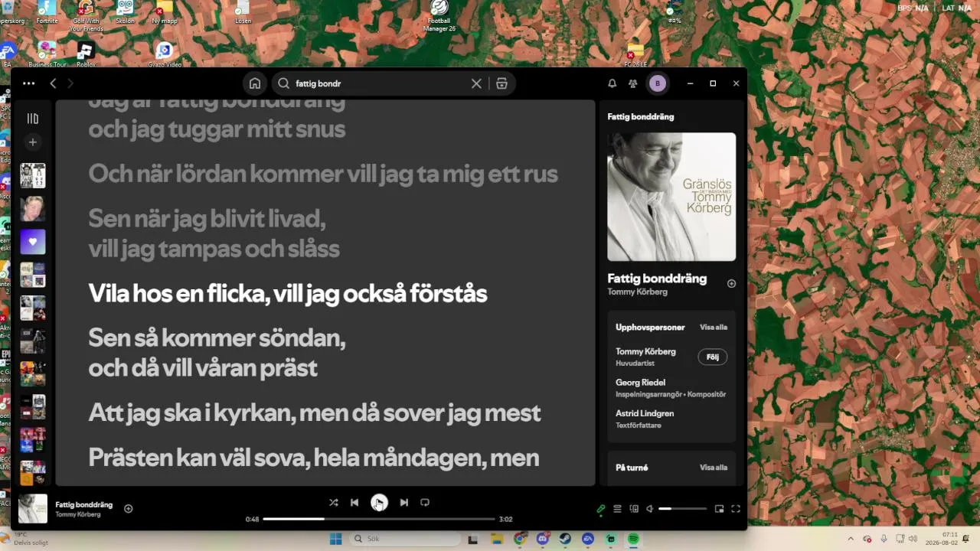
Task: Open Steam from the taskbar
Action: click(566, 539)
